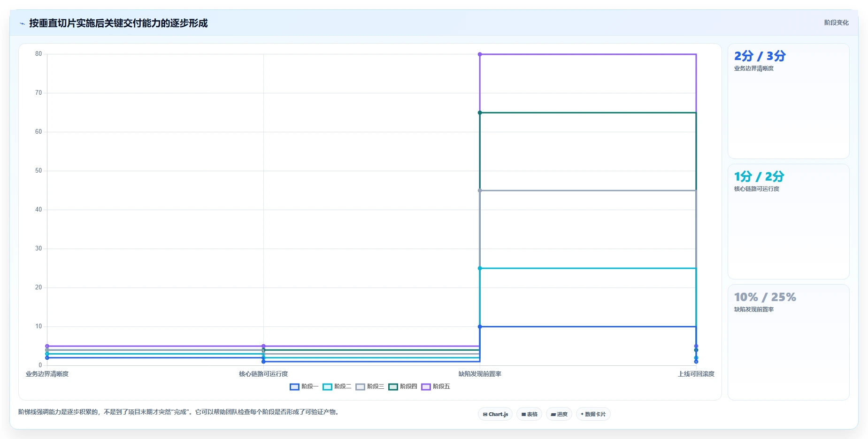Screen dimensions: 868x439
Task: Click the y-axis tick value 50
Action: pos(38,171)
